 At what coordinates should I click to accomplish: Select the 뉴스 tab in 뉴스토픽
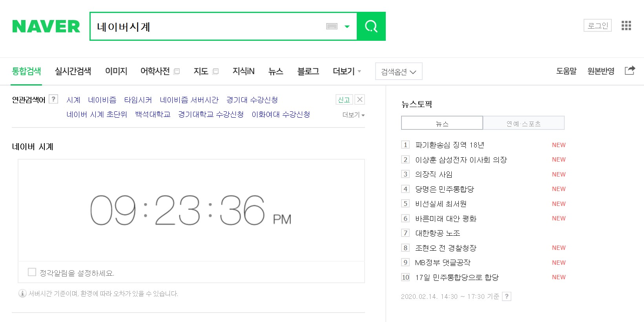(442, 123)
